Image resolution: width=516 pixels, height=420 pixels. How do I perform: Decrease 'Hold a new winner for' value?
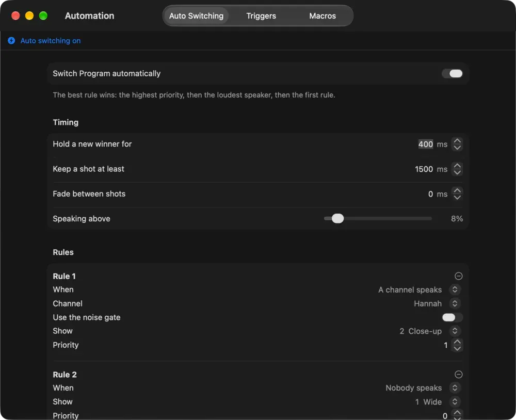coord(457,148)
